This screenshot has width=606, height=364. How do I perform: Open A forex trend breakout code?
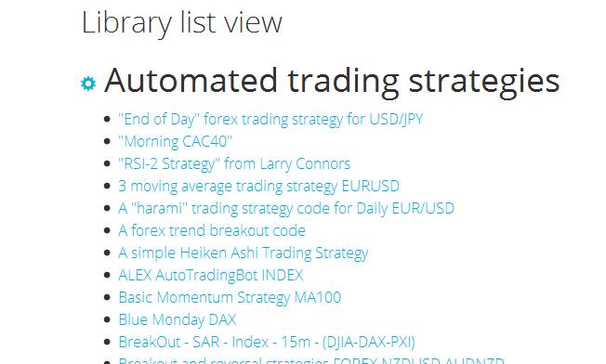[x=212, y=230]
